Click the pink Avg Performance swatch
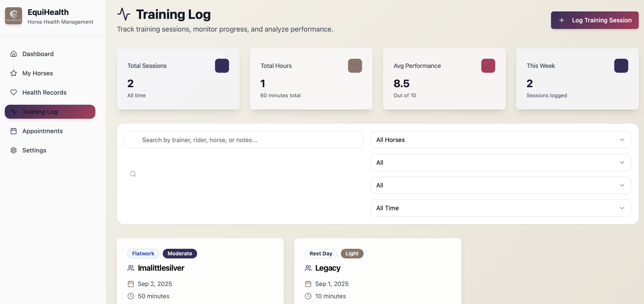644x304 pixels. point(488,66)
